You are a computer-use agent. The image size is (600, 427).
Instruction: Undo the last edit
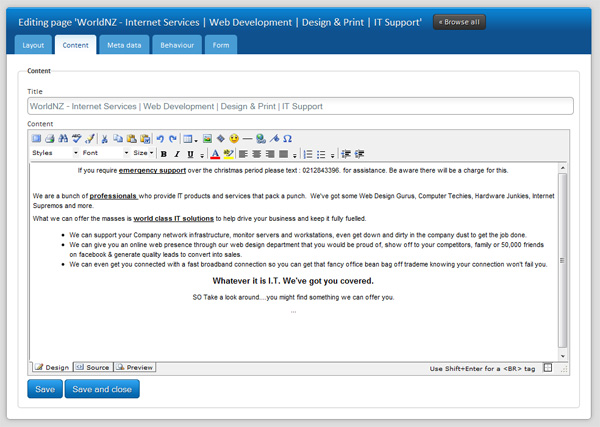click(x=160, y=139)
